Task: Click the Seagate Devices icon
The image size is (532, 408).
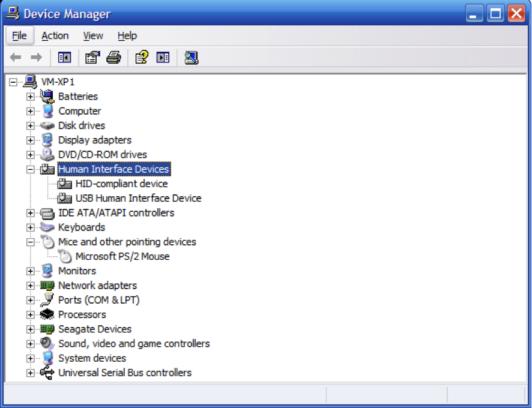Action: (x=47, y=329)
